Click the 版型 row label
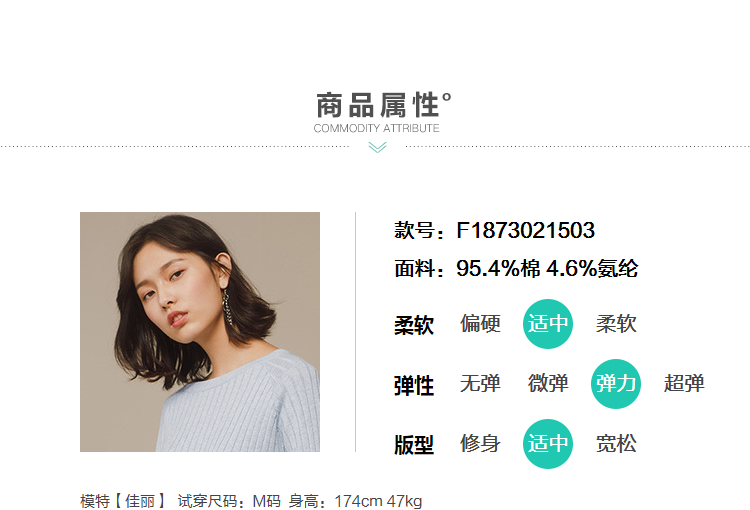This screenshot has width=750, height=510. point(414,445)
